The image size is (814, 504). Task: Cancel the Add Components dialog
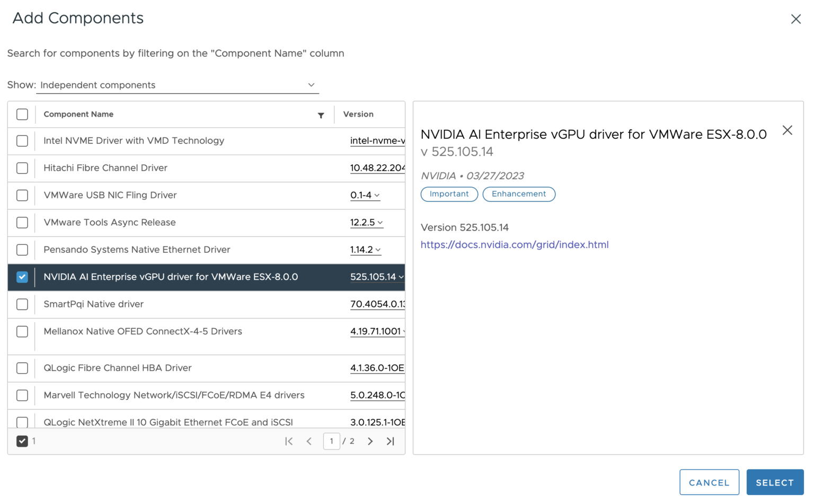(x=709, y=482)
